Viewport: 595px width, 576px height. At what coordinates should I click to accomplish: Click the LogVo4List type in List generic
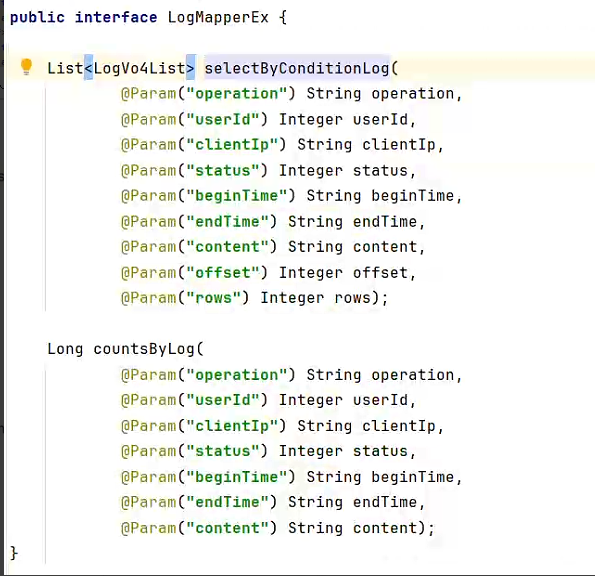click(139, 69)
